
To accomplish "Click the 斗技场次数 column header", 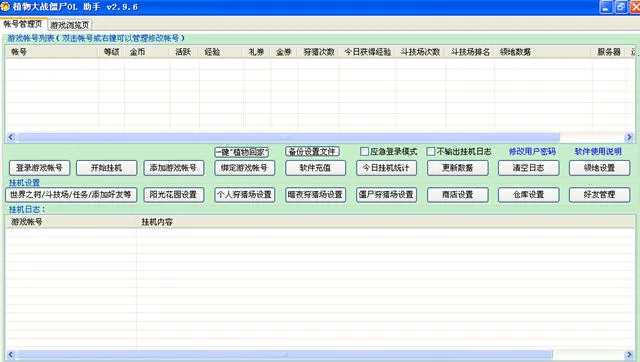I will [421, 52].
